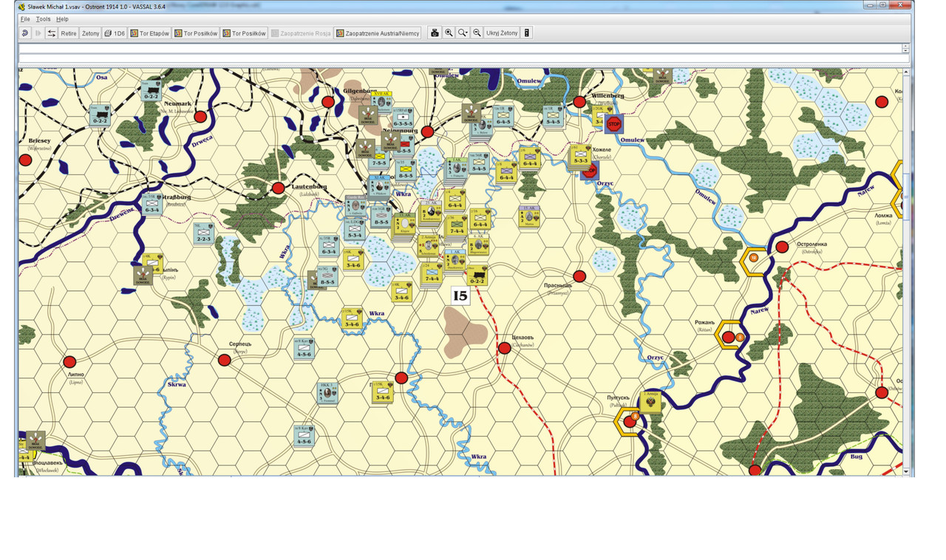
Task: Open the Żetony pieces window
Action: (x=90, y=33)
